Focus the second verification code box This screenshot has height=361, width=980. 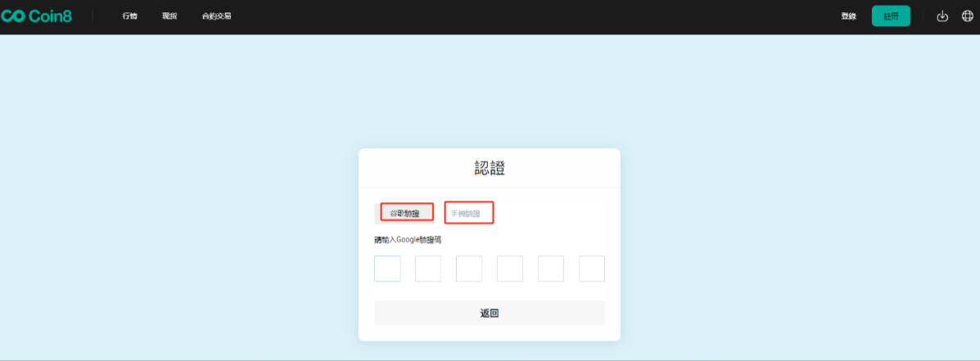[428, 268]
